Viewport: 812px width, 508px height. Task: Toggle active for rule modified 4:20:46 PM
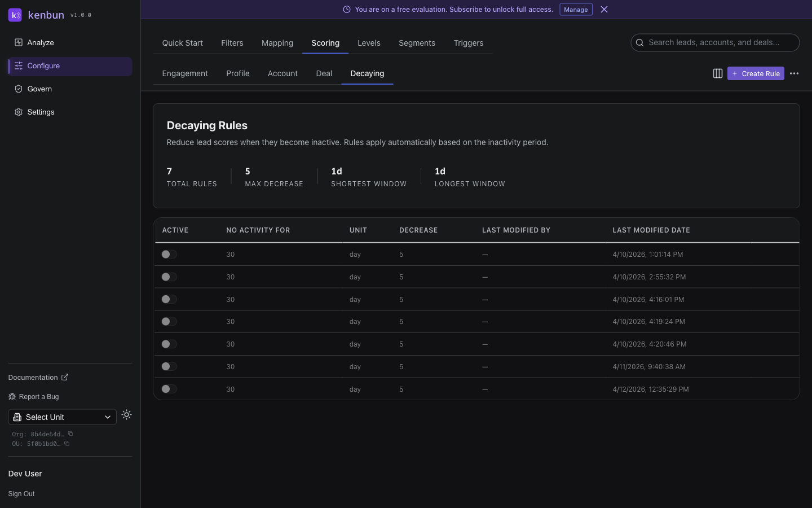tap(169, 344)
